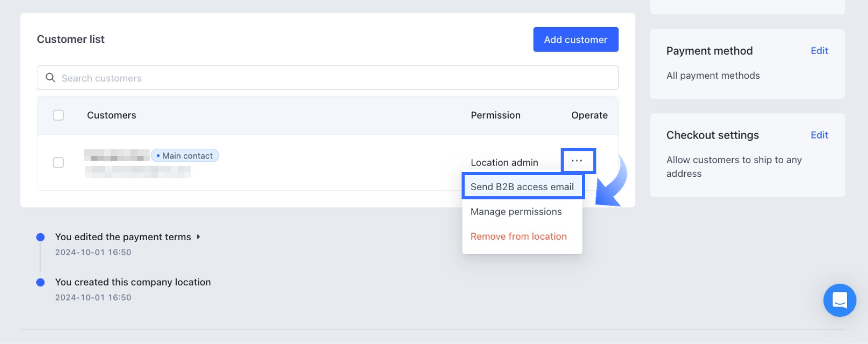Image resolution: width=868 pixels, height=344 pixels.
Task: Edit the Checkout settings
Action: tap(819, 135)
